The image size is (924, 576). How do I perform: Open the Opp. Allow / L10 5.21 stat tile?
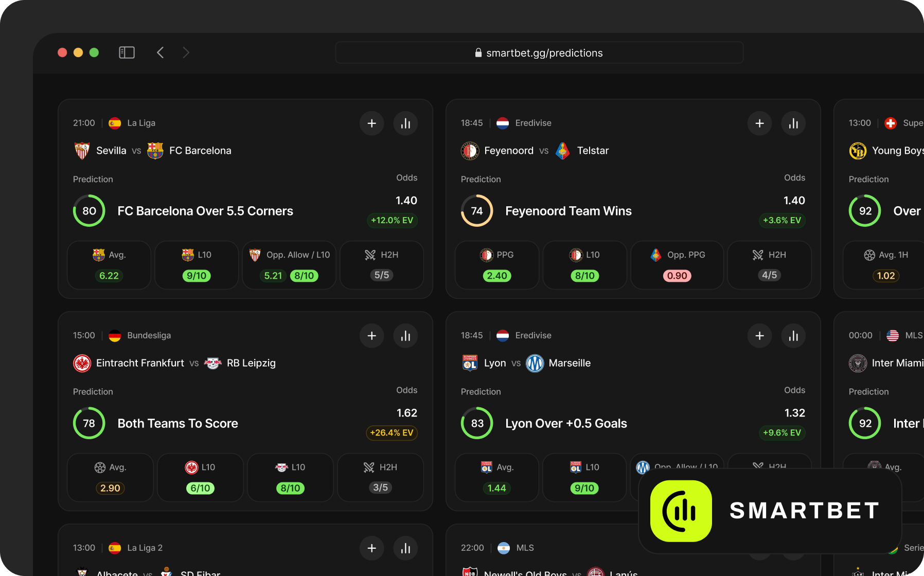[x=289, y=265]
